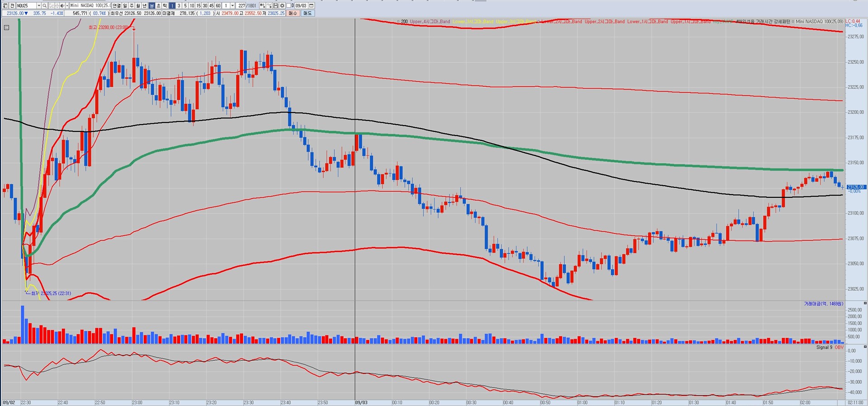Select the 일 (daily) period tab
The height and width of the screenshot is (406, 868).
125,6
